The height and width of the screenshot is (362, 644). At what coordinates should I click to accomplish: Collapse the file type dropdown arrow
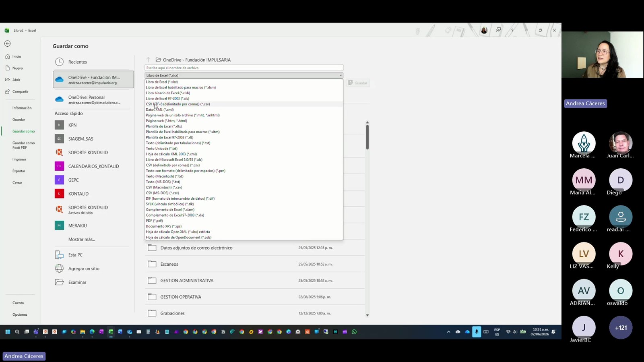pyautogui.click(x=341, y=75)
